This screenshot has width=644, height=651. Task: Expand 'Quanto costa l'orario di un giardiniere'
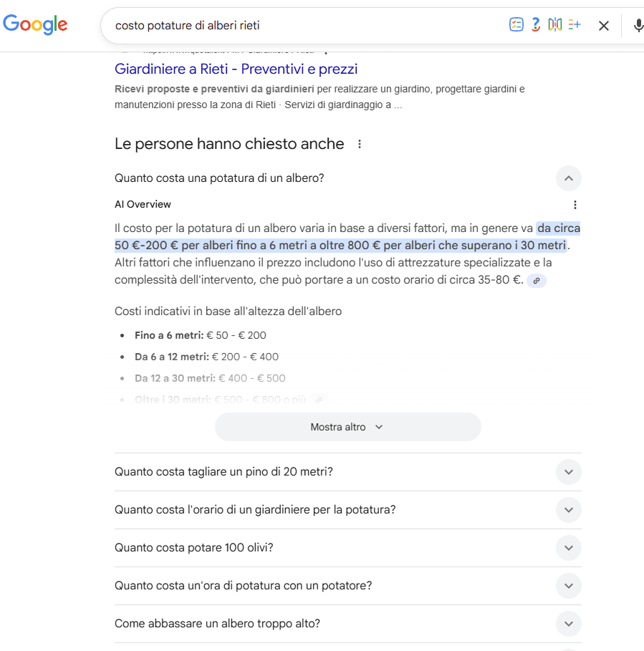pyautogui.click(x=568, y=510)
